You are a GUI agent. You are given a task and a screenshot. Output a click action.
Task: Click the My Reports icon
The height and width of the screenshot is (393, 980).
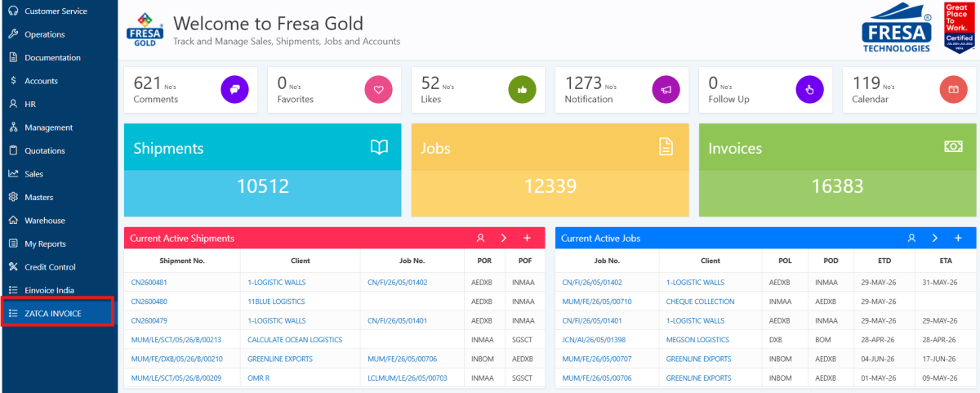13,243
